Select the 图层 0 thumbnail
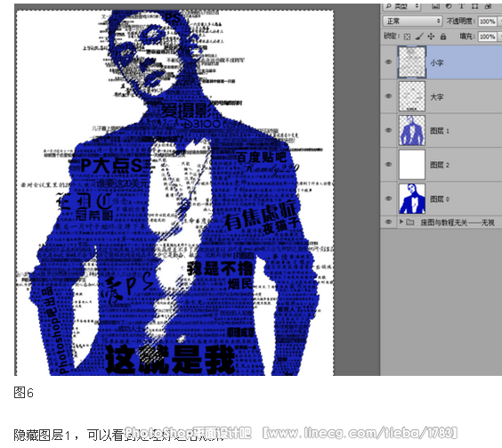This screenshot has height=448, width=502. 412,199
